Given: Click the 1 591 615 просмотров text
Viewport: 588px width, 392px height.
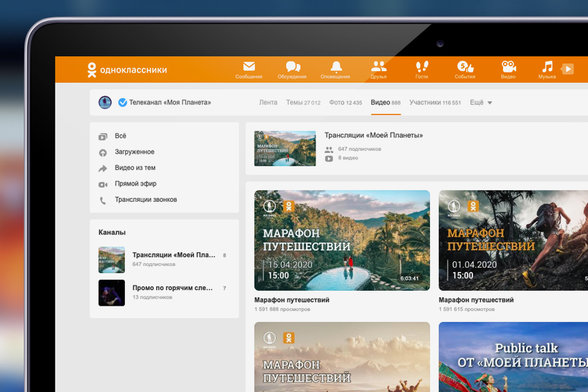Looking at the screenshot, I should 466,310.
